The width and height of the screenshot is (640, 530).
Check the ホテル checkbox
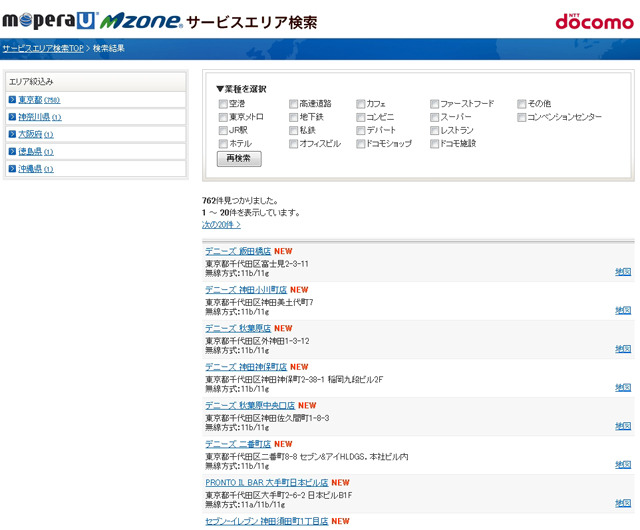point(223,144)
